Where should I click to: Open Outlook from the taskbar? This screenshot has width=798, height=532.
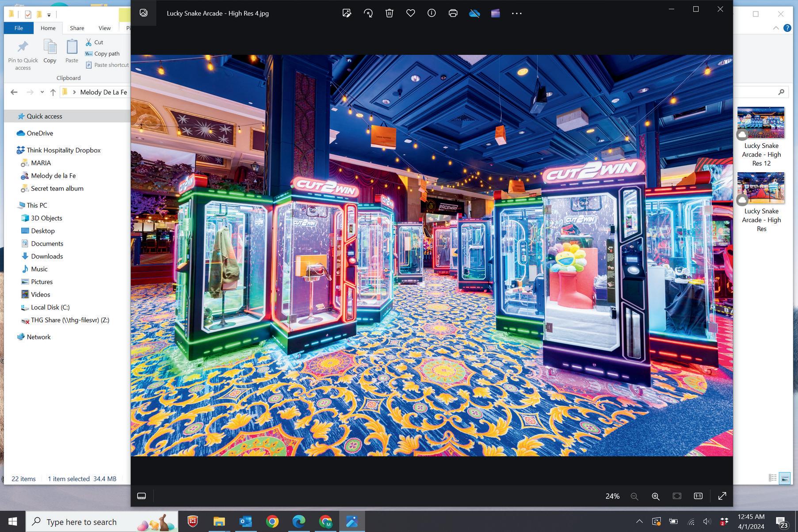pyautogui.click(x=245, y=522)
